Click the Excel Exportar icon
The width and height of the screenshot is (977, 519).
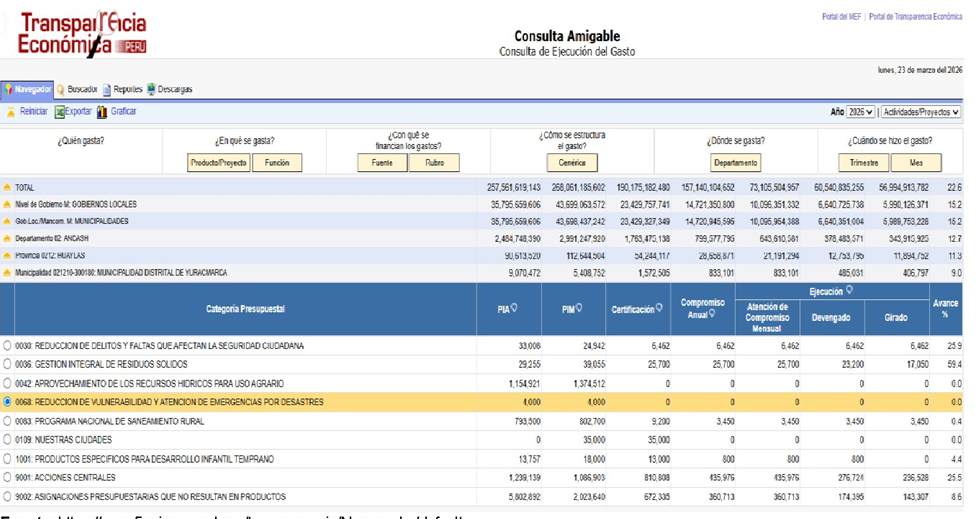tap(60, 112)
